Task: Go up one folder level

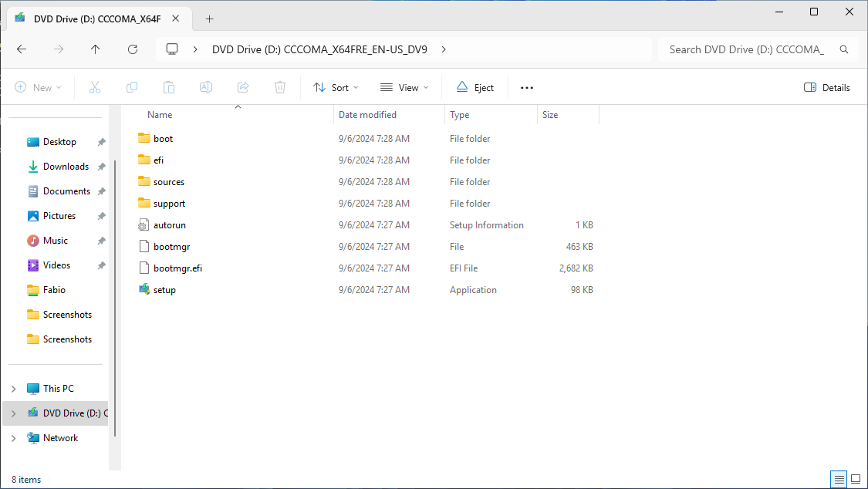Action: click(95, 49)
